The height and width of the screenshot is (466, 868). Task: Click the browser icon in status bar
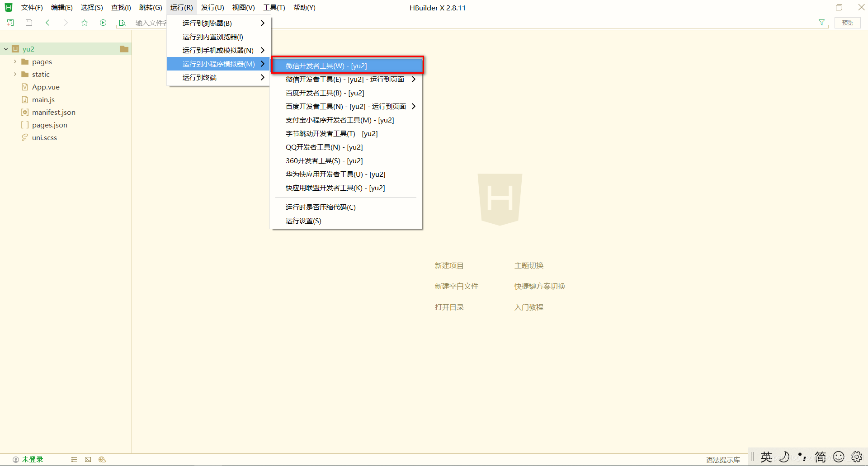pos(102,459)
